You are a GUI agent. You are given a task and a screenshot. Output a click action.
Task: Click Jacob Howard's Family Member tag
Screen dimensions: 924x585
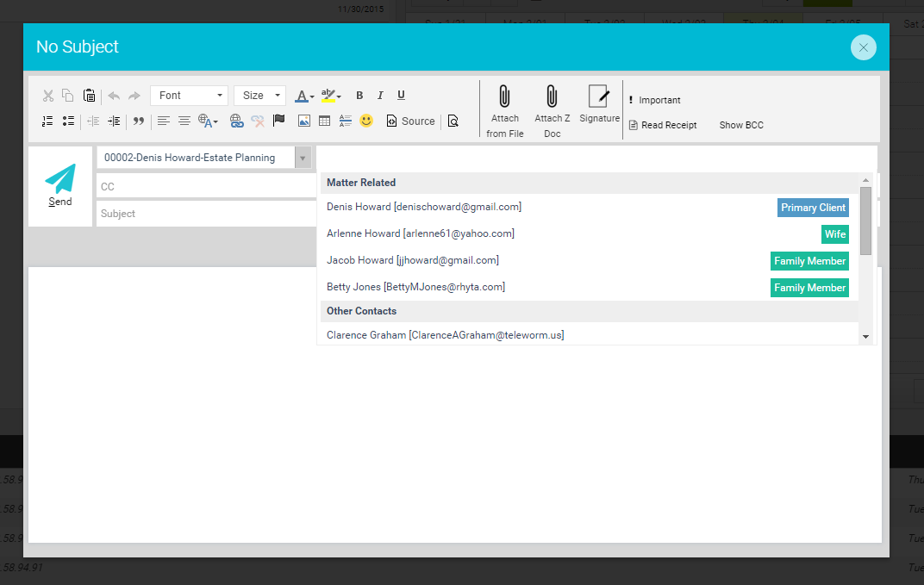pos(809,261)
